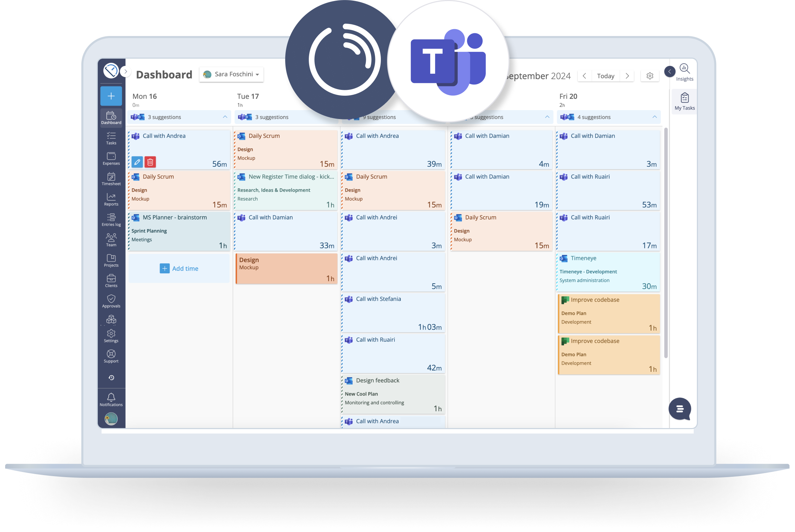Go to the next week arrow
Viewport: 795px width, 532px height.
point(627,76)
